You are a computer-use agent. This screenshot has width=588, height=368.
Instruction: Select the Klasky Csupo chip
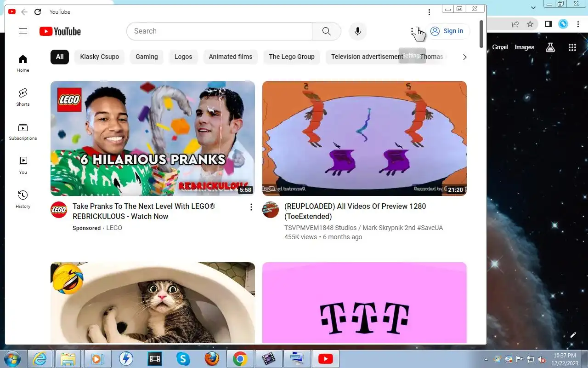click(100, 57)
